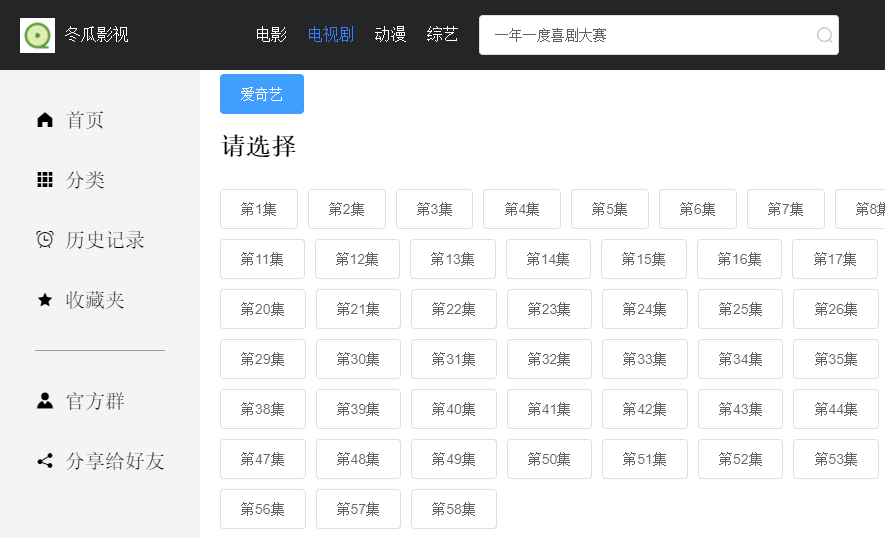Open the 电视剧 navigation tab
885x538 pixels.
click(331, 35)
